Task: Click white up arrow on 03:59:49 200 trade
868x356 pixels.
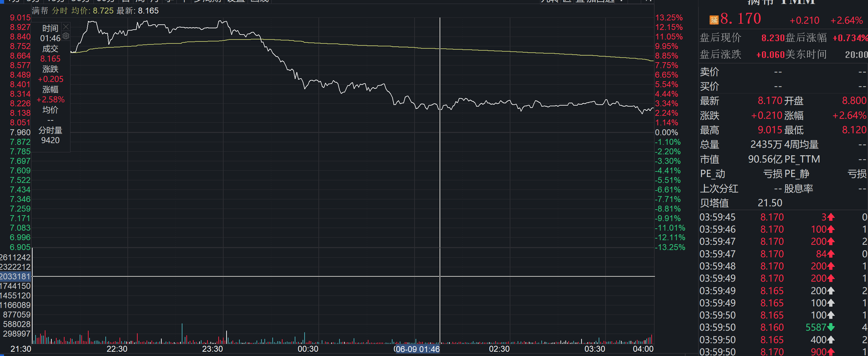Action: tap(830, 291)
